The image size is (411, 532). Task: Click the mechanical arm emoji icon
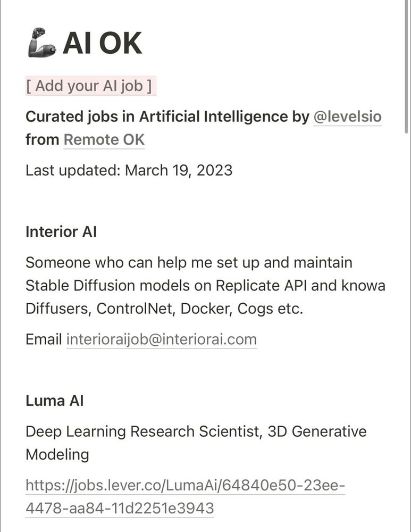[x=41, y=43]
